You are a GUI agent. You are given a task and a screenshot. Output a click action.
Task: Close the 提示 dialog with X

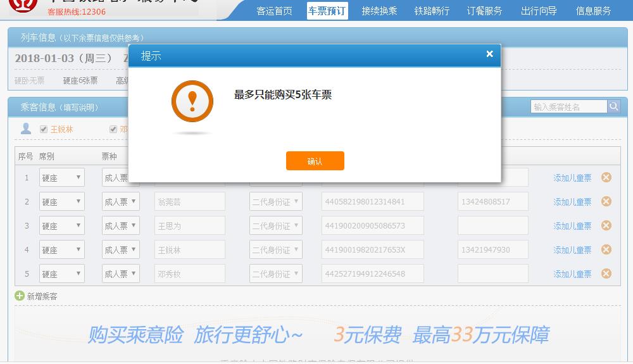point(490,54)
